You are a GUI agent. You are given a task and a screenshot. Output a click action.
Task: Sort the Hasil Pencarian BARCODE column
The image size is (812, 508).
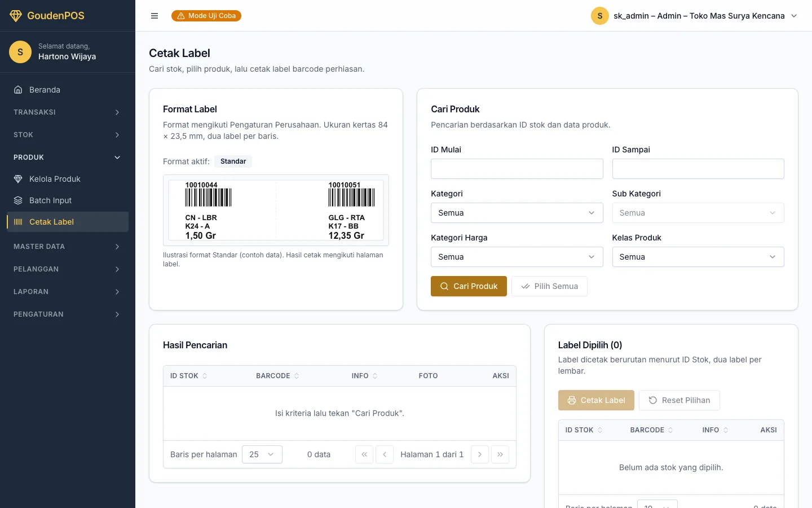277,376
